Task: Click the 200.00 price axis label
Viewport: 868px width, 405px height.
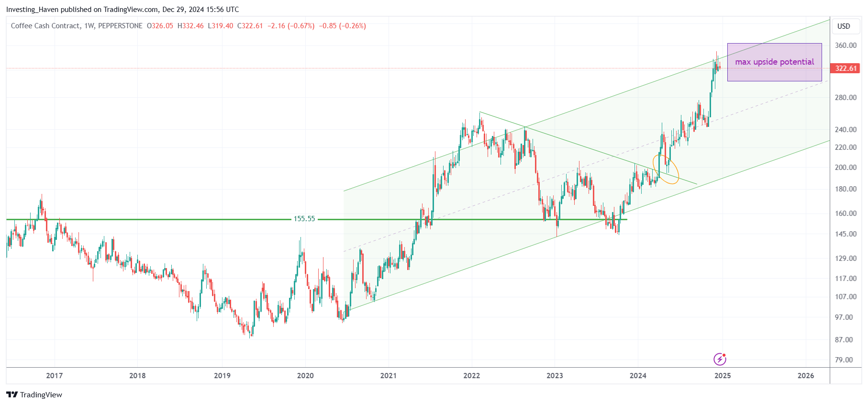Action: click(x=846, y=168)
